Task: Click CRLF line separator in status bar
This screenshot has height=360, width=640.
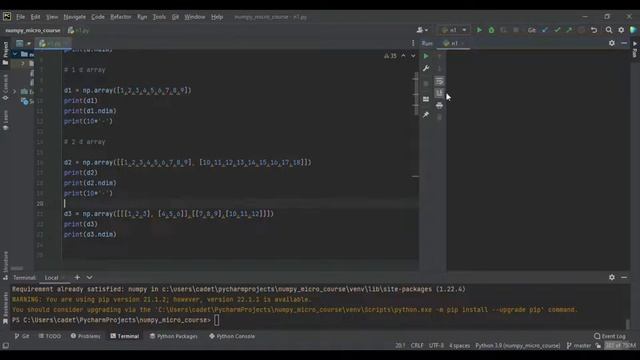Action: [x=417, y=345]
